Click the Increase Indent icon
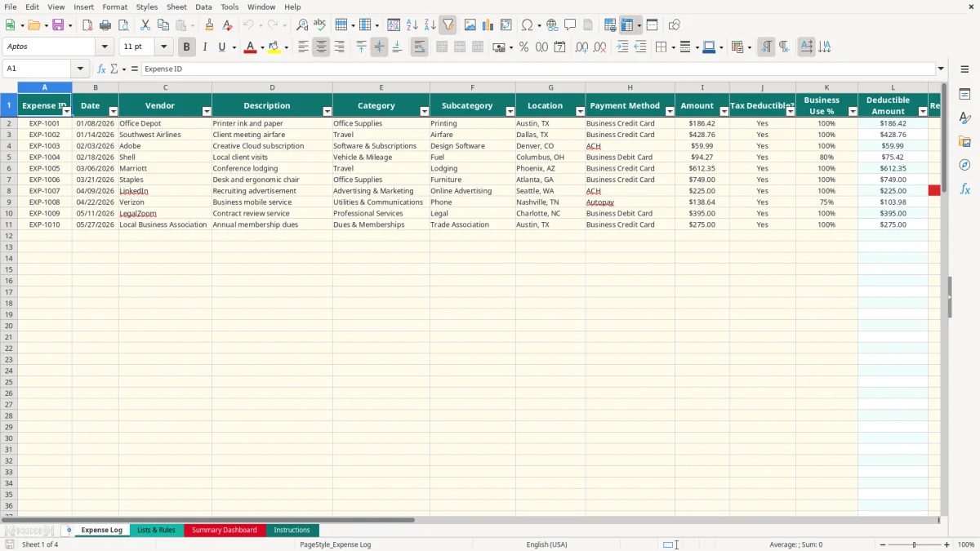 pos(622,47)
